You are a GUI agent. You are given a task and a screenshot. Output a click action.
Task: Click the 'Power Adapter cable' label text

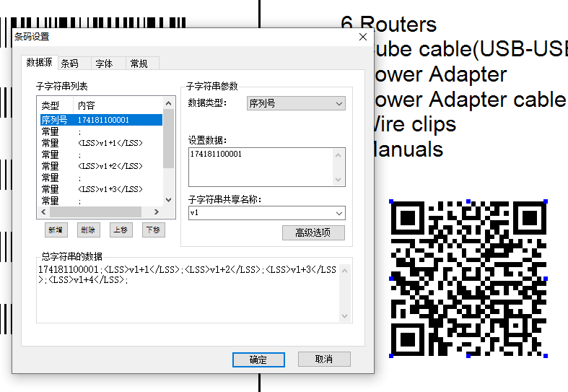[470, 100]
